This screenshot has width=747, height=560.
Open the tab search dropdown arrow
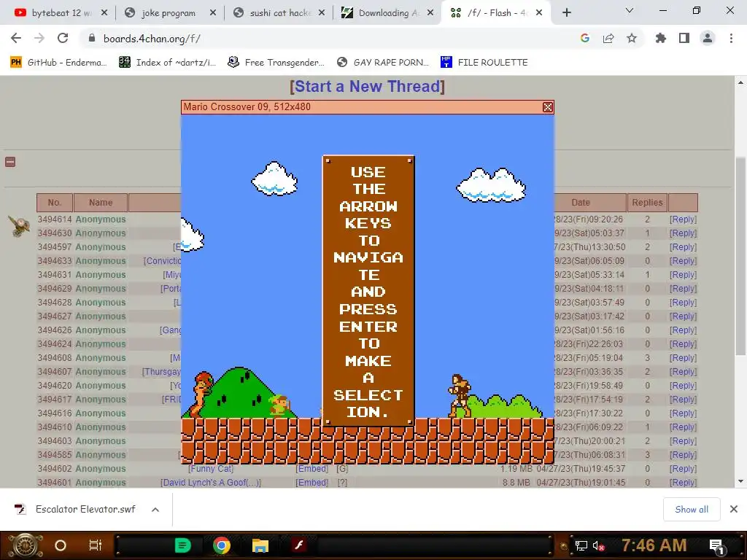630,10
